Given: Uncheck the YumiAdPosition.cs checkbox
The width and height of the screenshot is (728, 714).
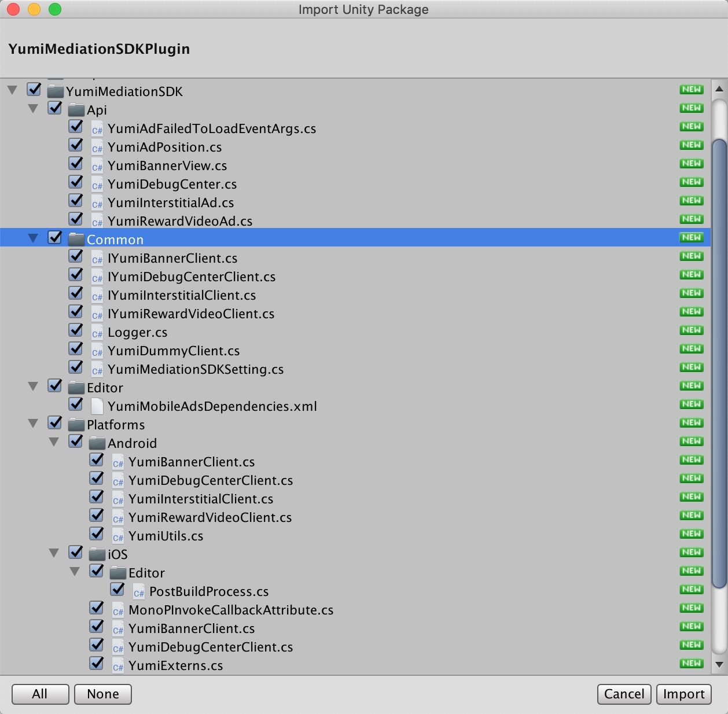Looking at the screenshot, I should tap(76, 145).
